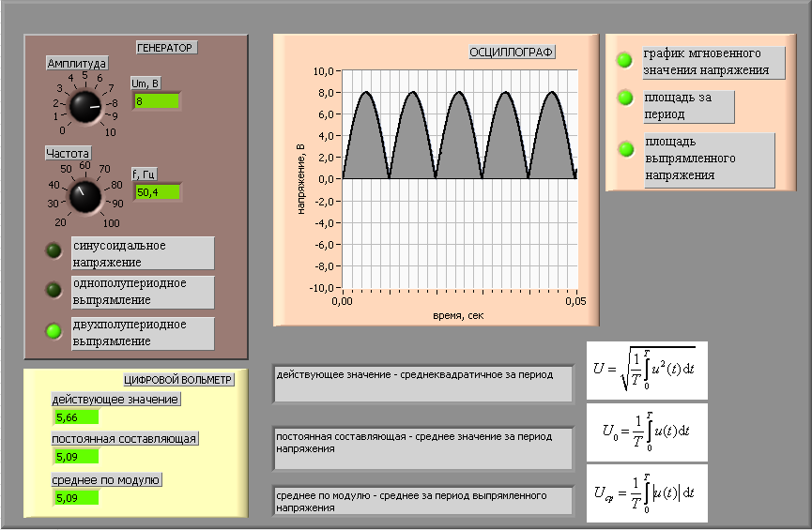
Task: Click the ЦИФРОВОЙ ВОЛЬМЕТР title label
Action: (178, 379)
